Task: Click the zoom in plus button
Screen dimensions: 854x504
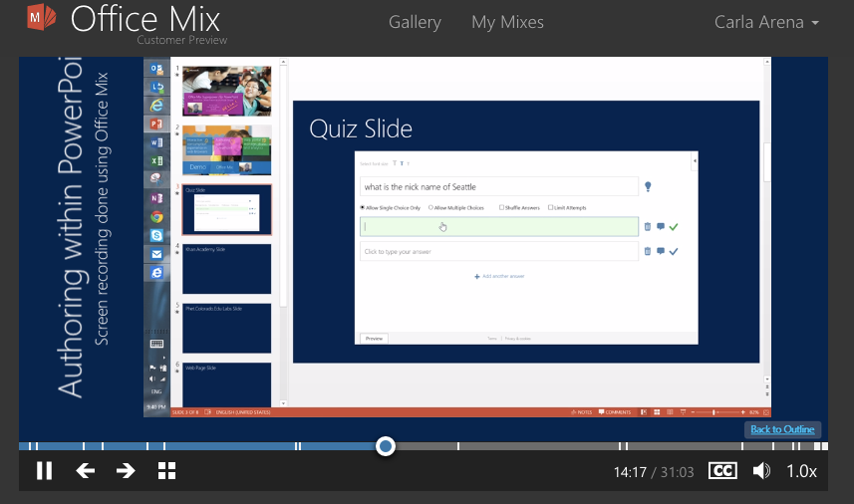Action: (743, 412)
